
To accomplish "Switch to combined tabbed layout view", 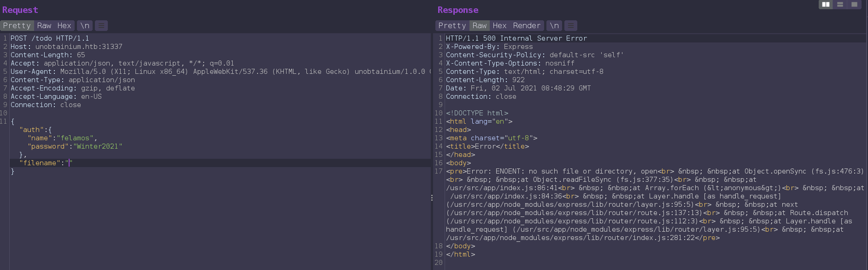I will [x=854, y=5].
